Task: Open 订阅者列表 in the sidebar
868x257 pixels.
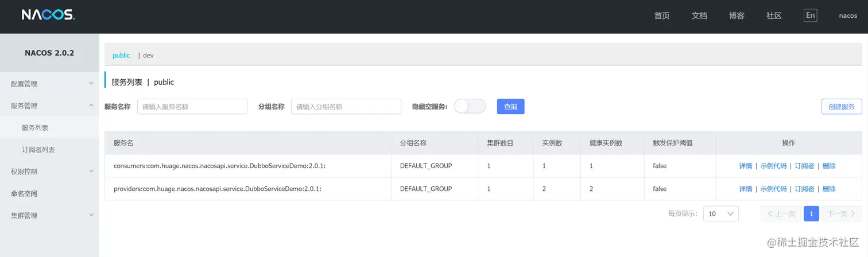Action: click(38, 150)
